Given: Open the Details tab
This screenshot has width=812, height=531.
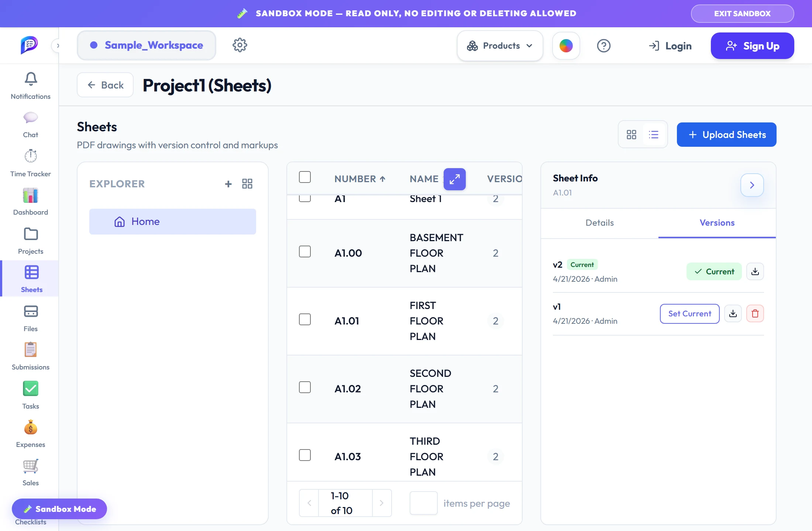Looking at the screenshot, I should pyautogui.click(x=600, y=223).
